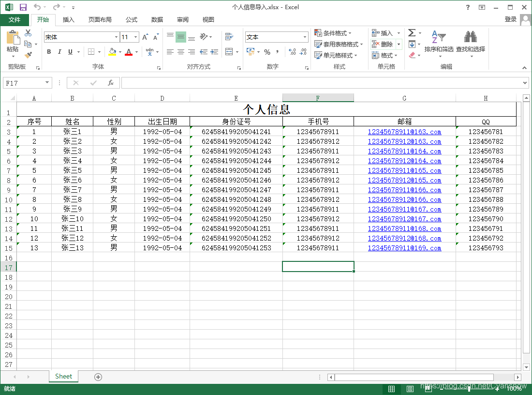Viewport: 532px width, 395px height.
Task: Switch to the Data (数据) tab
Action: point(157,20)
